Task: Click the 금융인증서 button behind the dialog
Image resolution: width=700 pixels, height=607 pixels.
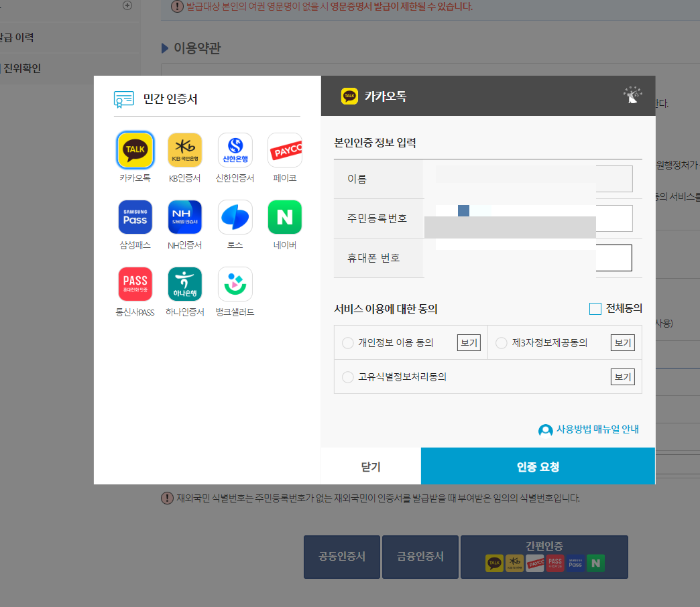Action: (x=420, y=557)
